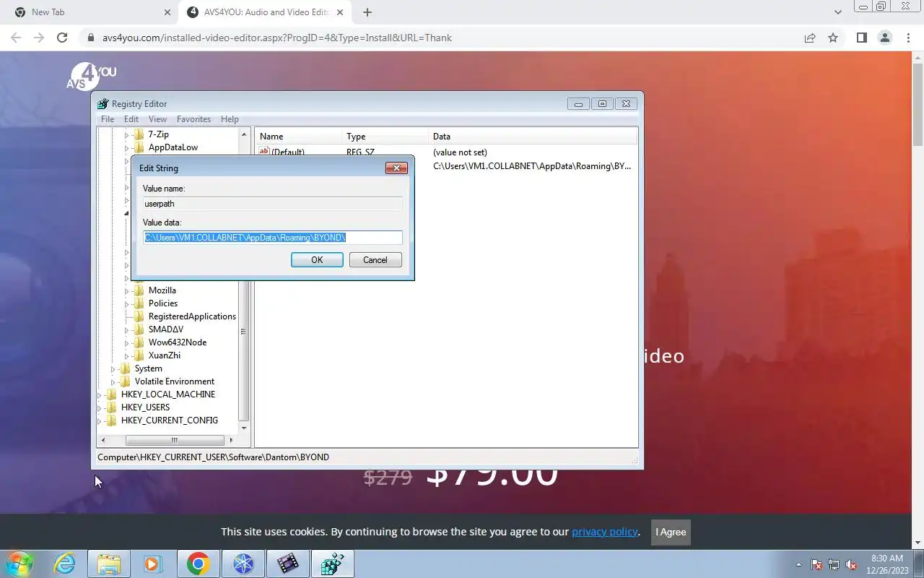Click the RegisteredApplications folder icon

pyautogui.click(x=139, y=316)
